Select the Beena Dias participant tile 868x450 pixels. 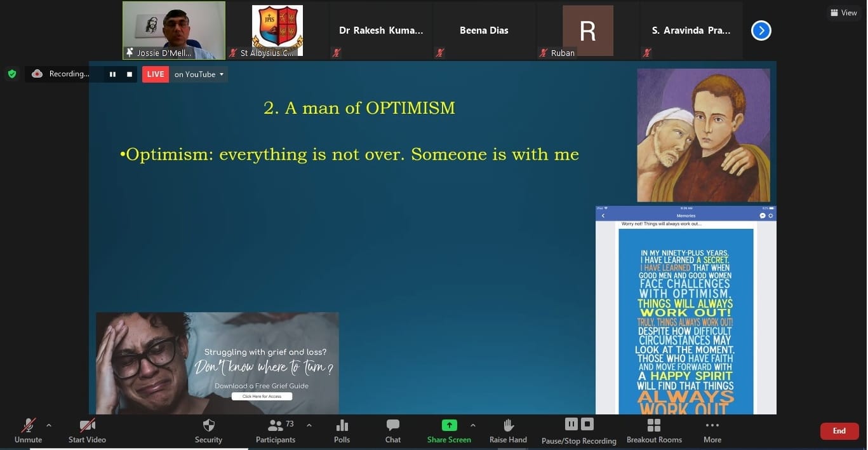click(484, 31)
